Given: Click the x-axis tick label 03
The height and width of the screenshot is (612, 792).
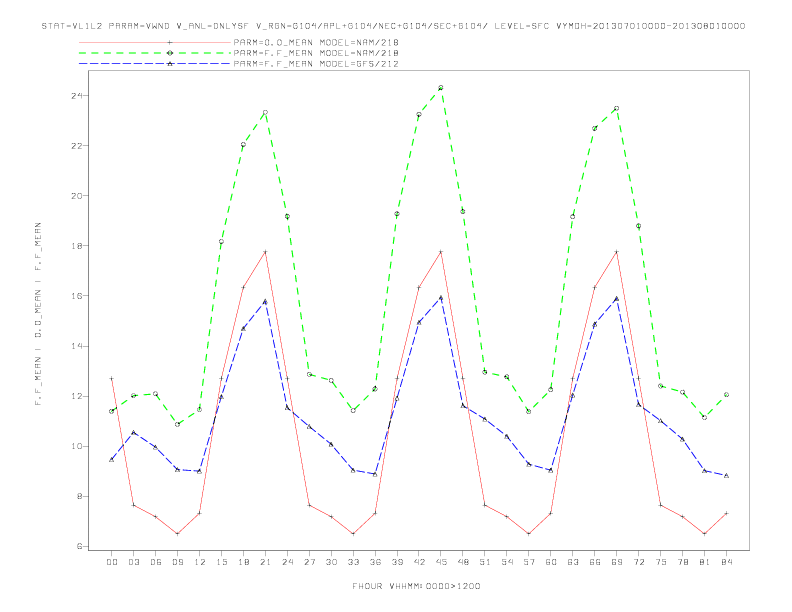Looking at the screenshot, I should [133, 562].
